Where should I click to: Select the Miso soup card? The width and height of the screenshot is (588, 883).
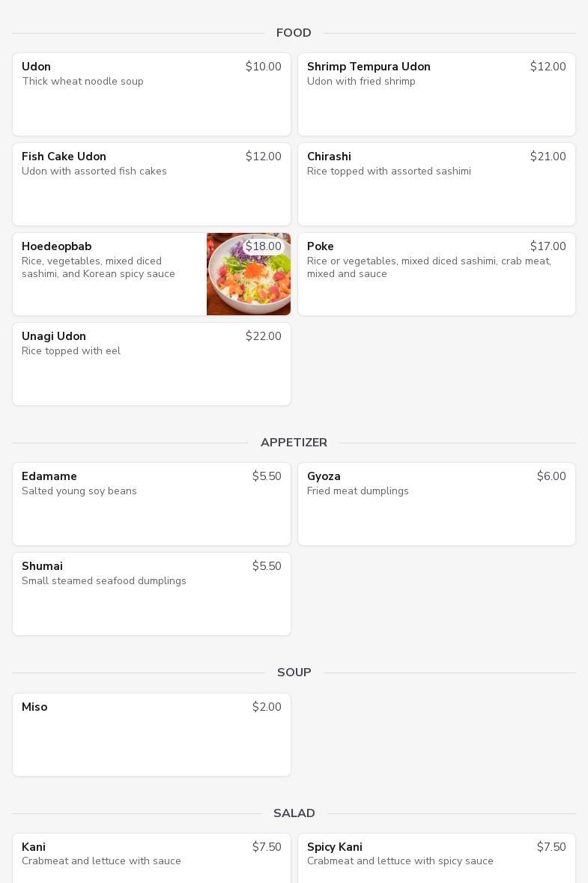151,735
